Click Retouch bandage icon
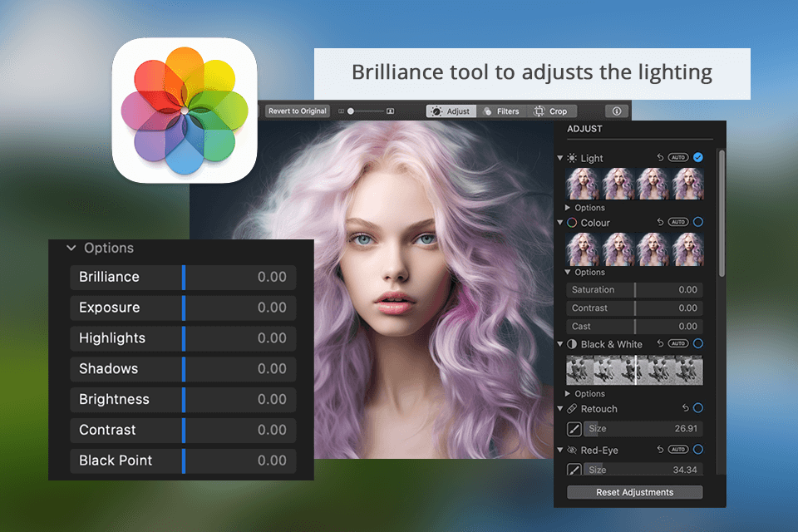The height and width of the screenshot is (532, 798). (x=572, y=409)
